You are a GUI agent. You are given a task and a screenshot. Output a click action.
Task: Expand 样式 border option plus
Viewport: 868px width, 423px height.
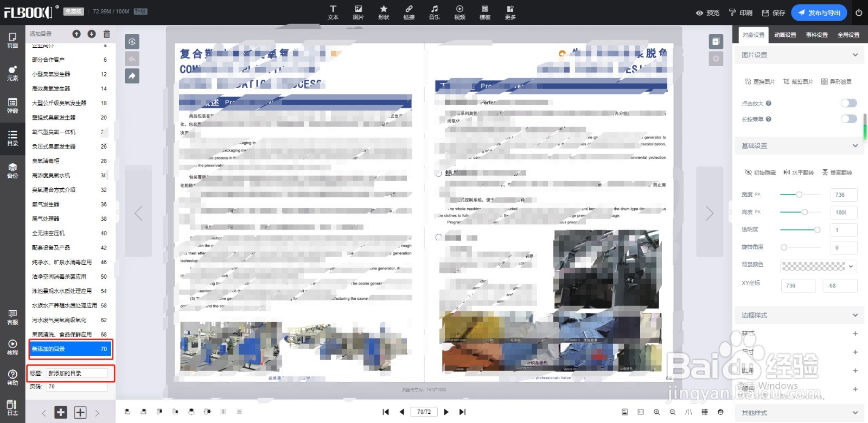click(855, 334)
